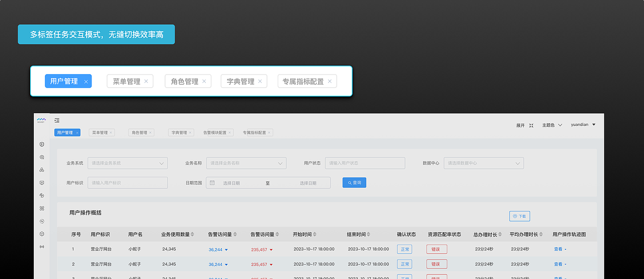Click the calendar icon in the 日期范围 field
Screen dimensions: 644x279
(x=212, y=183)
